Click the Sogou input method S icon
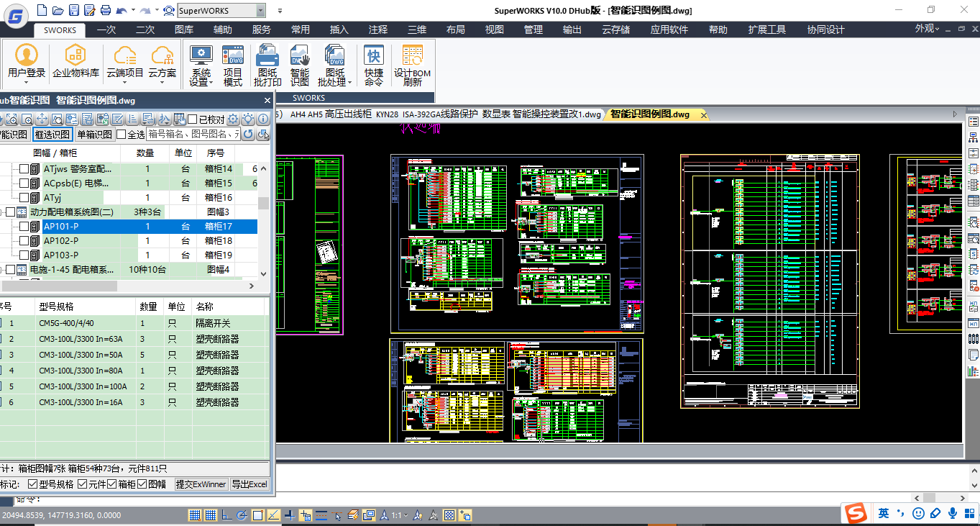The height and width of the screenshot is (526, 980). tap(856, 513)
